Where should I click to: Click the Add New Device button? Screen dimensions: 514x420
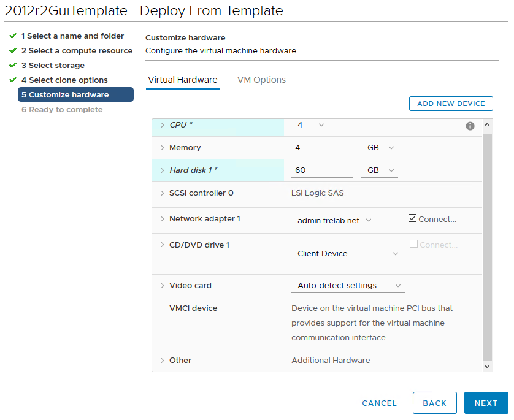pos(451,104)
